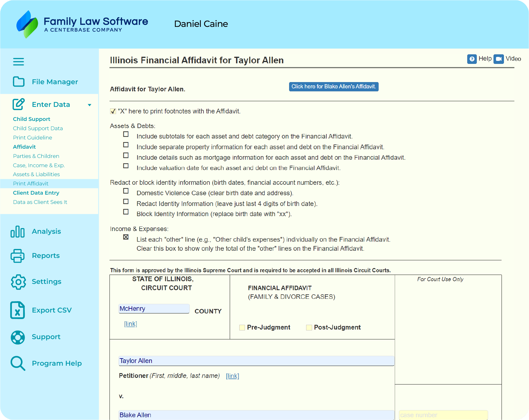Select Parties & Children sidebar item

tap(36, 156)
